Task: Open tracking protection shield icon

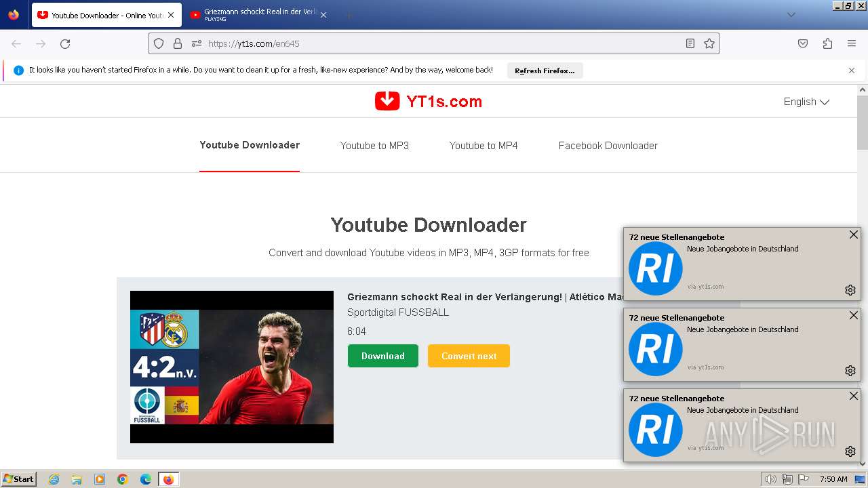Action: click(x=159, y=43)
